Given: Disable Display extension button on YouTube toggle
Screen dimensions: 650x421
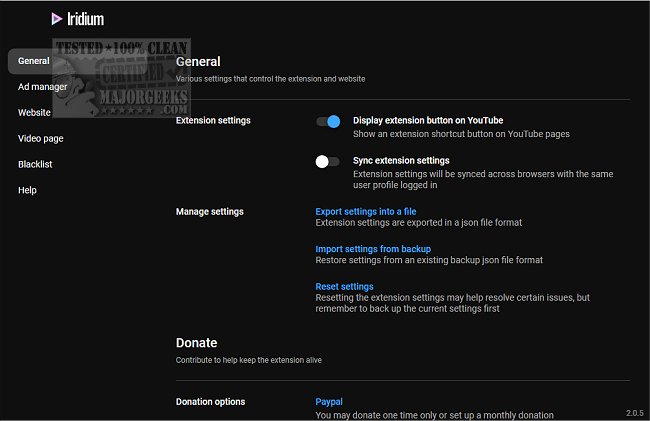Looking at the screenshot, I should (x=328, y=121).
